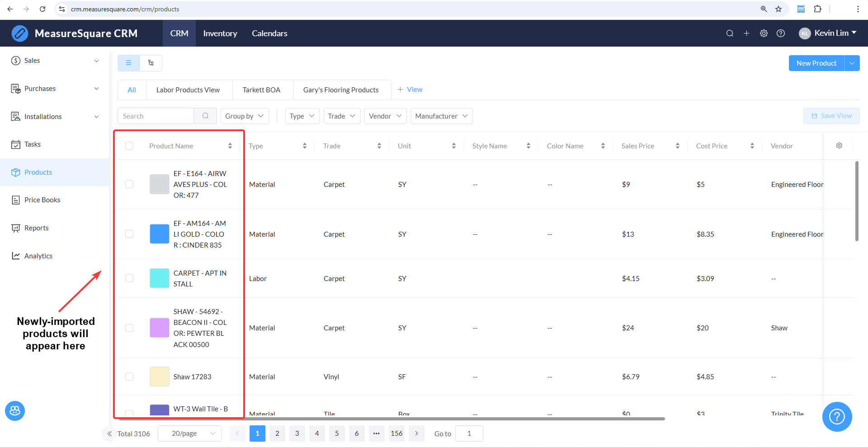Select the EF - AM164 - AMLI GOLD row checkbox

coord(129,234)
